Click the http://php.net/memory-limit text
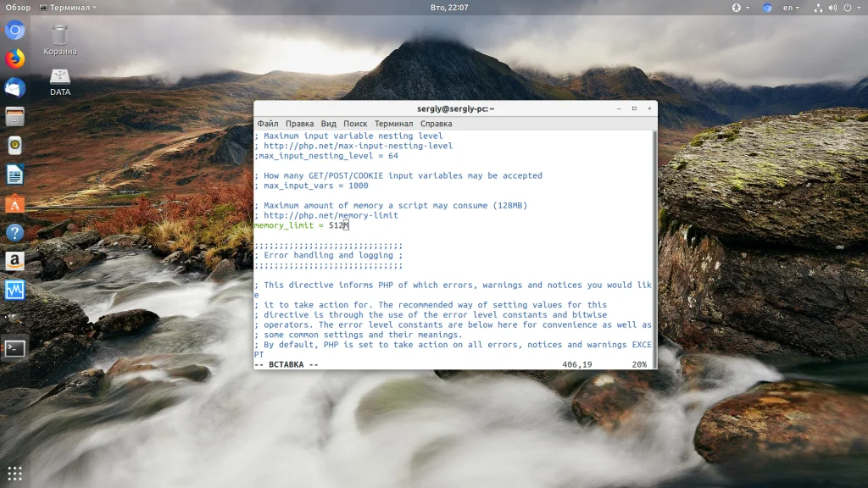Screen dimensions: 868x488 331,215
